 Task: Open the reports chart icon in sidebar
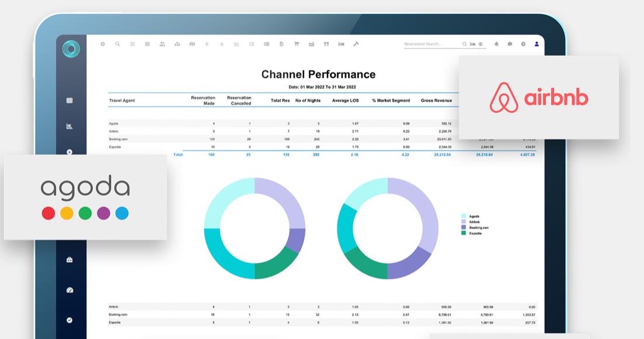(x=70, y=126)
